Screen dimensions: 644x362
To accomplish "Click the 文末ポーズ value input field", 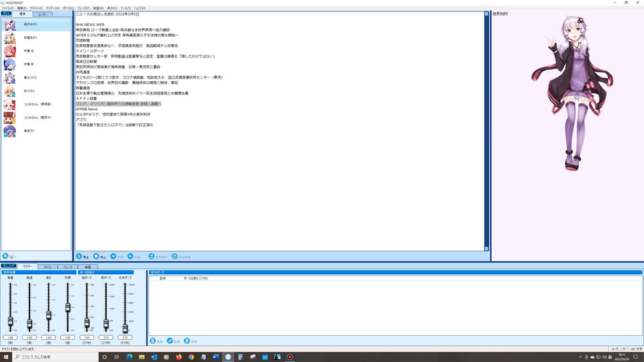I will (x=125, y=337).
